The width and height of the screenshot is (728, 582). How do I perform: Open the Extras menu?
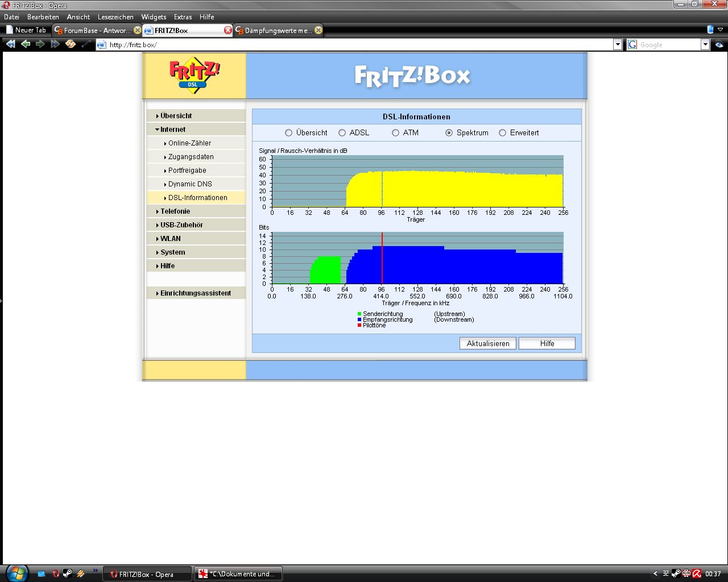(x=183, y=17)
